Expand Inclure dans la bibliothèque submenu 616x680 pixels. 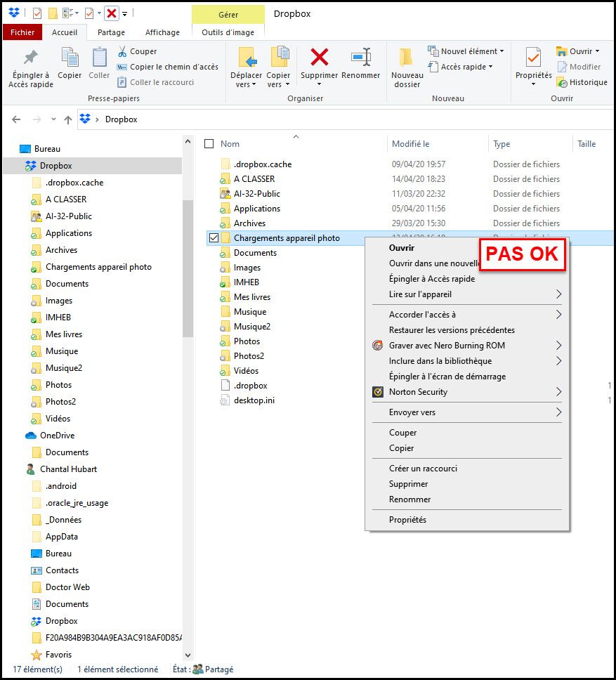click(x=559, y=361)
